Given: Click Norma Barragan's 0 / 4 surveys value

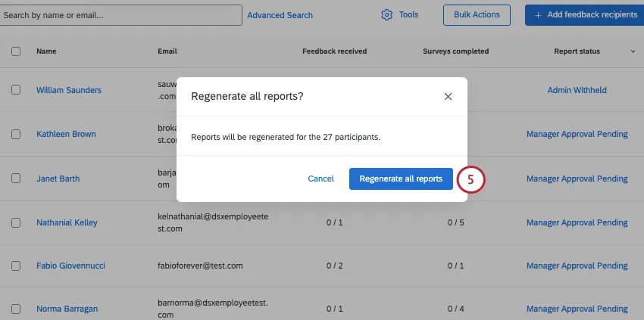Looking at the screenshot, I should (456, 309).
